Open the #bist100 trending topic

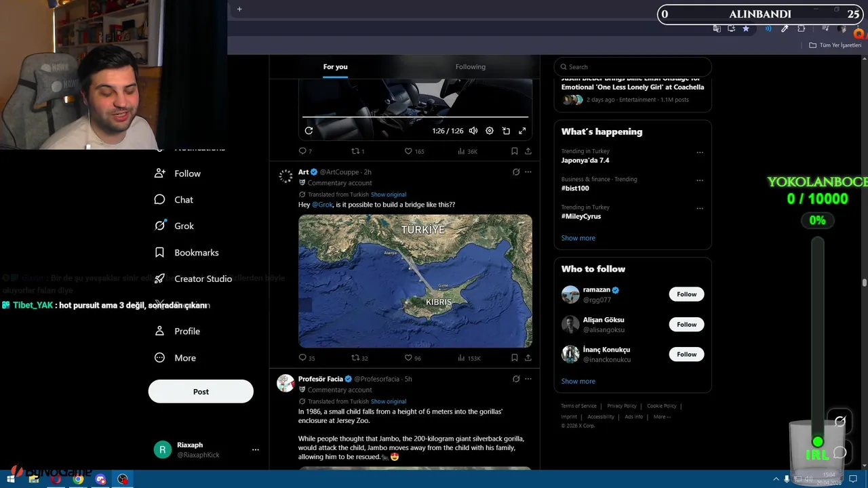(575, 188)
